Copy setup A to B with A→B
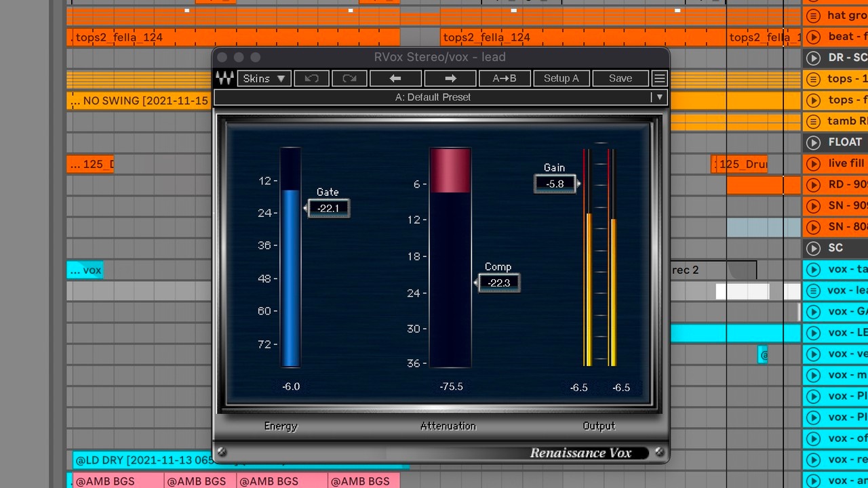Screen dimensions: 868x488 [x=504, y=79]
